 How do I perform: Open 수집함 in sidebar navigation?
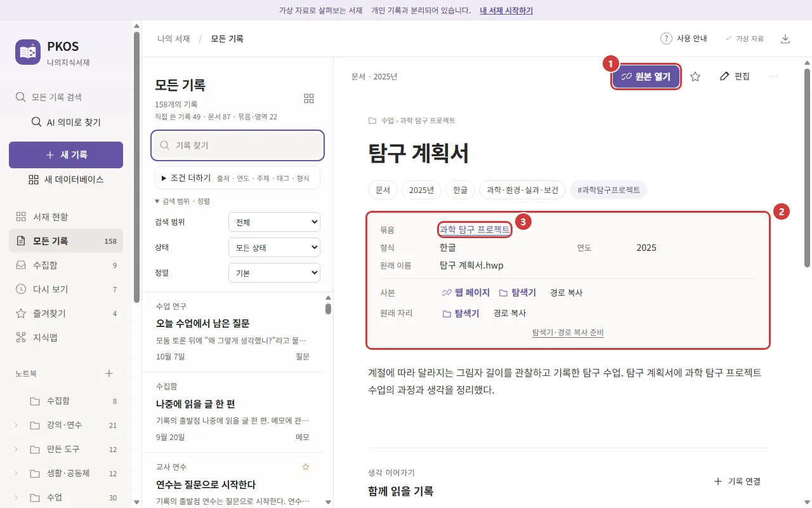pos(66,265)
